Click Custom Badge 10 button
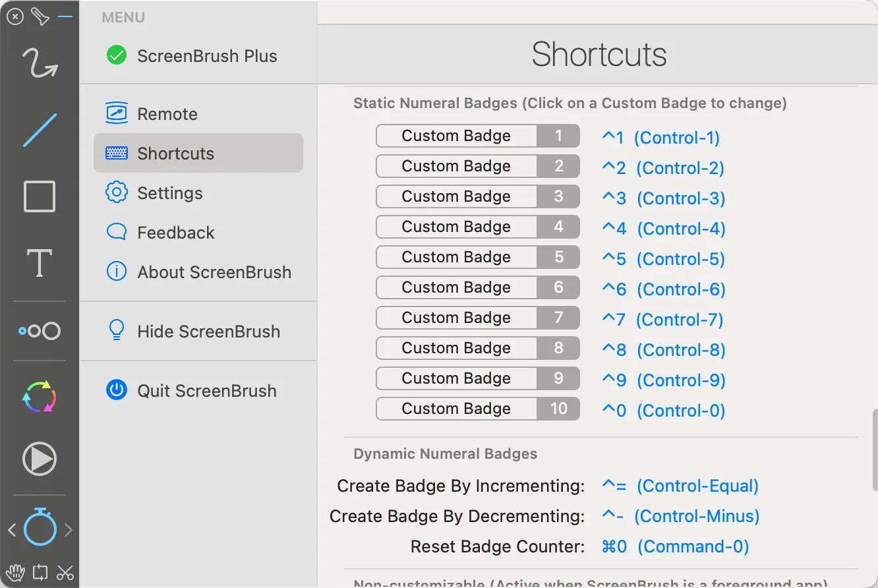 tap(478, 409)
